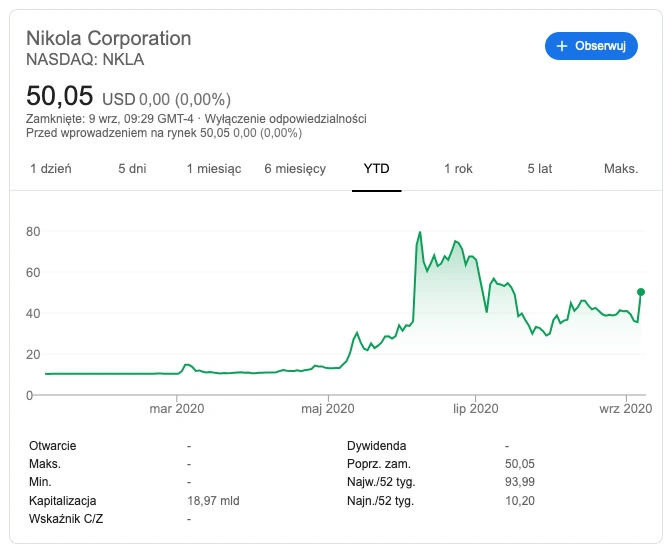Click the green current-price dot on chart
The image size is (672, 555).
[x=641, y=292]
